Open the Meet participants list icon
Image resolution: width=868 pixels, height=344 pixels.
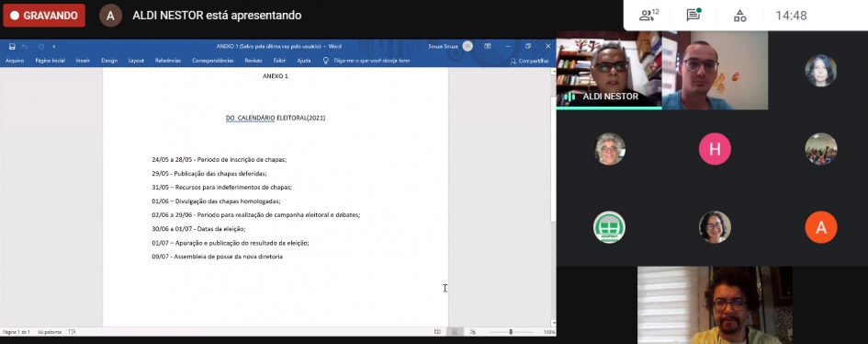(x=648, y=16)
